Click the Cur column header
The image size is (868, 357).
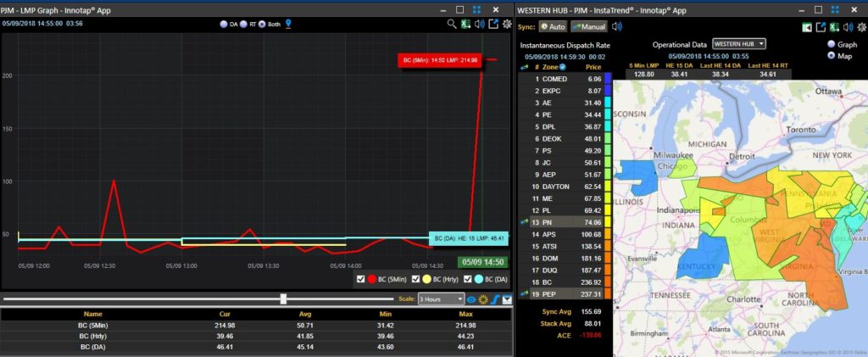click(x=225, y=314)
